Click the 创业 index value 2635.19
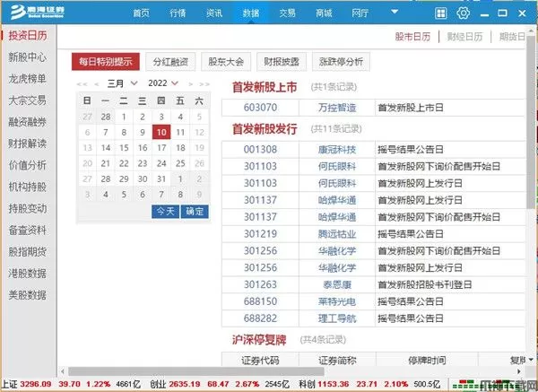This screenshot has width=538, height=392. (x=185, y=384)
